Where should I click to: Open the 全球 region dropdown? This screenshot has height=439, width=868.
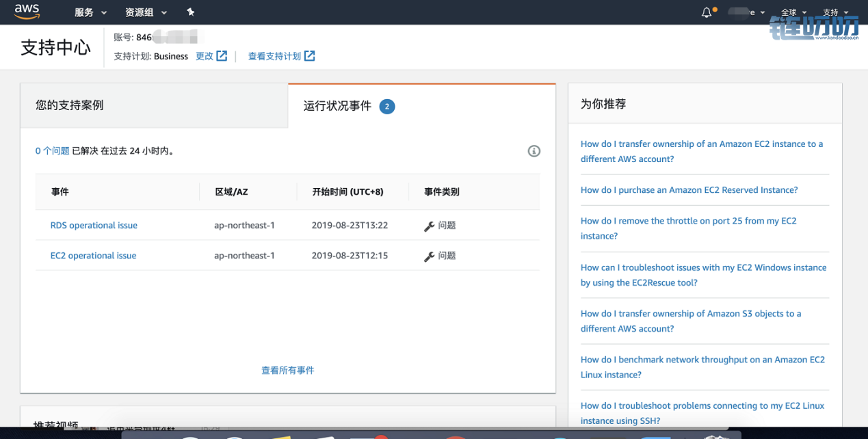tap(794, 12)
